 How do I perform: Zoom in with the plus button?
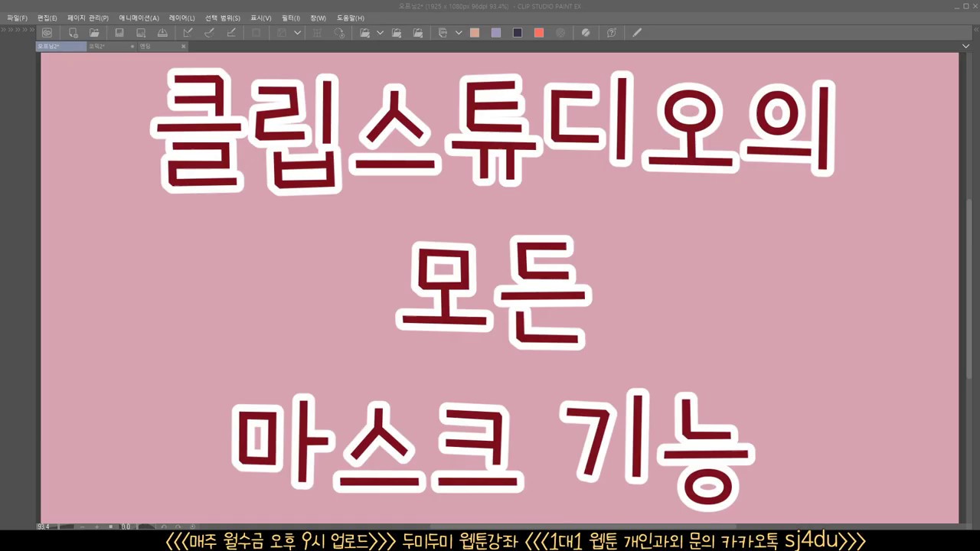97,527
